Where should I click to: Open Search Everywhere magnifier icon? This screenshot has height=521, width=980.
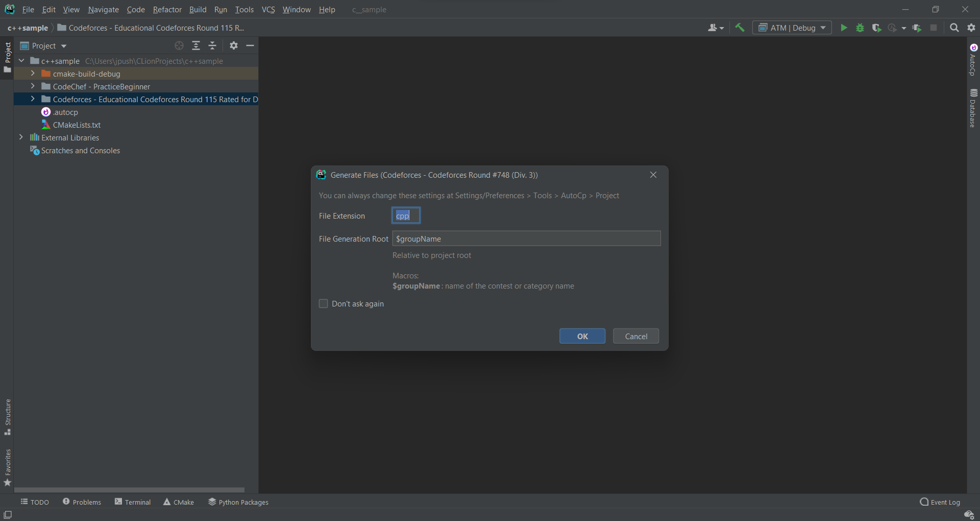coord(954,28)
